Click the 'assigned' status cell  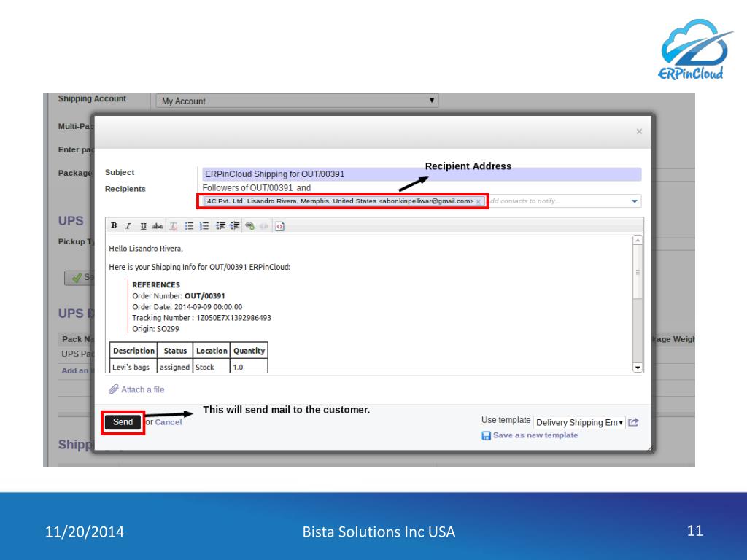point(175,367)
